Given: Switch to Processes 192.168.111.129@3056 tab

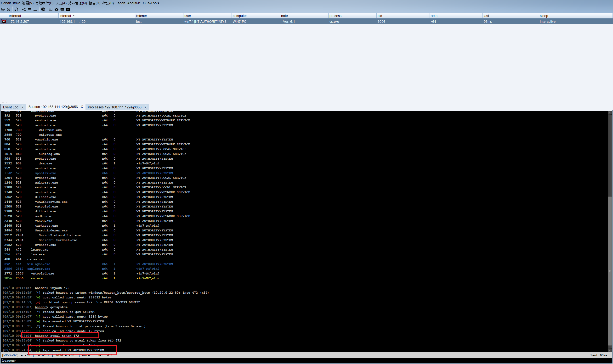Looking at the screenshot, I should click(114, 107).
